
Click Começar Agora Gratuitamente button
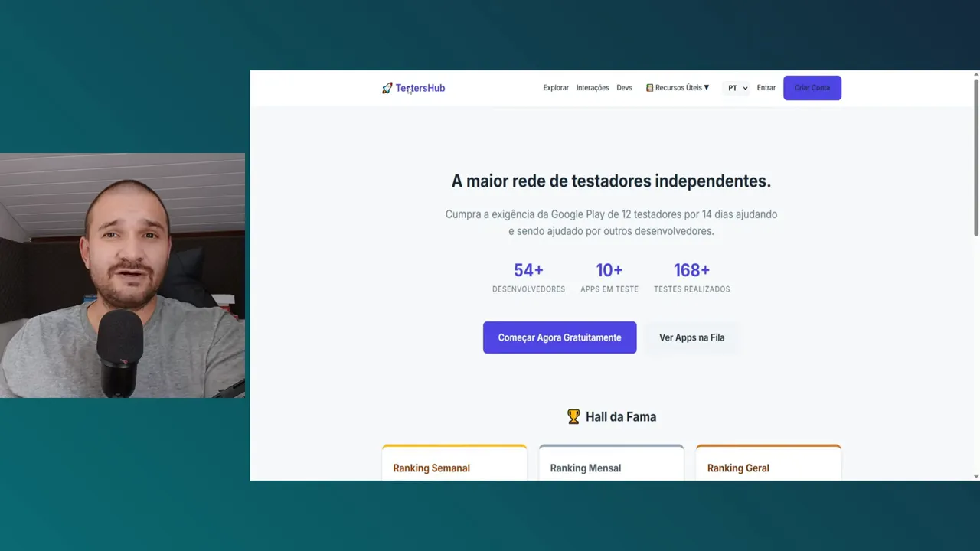click(x=560, y=337)
